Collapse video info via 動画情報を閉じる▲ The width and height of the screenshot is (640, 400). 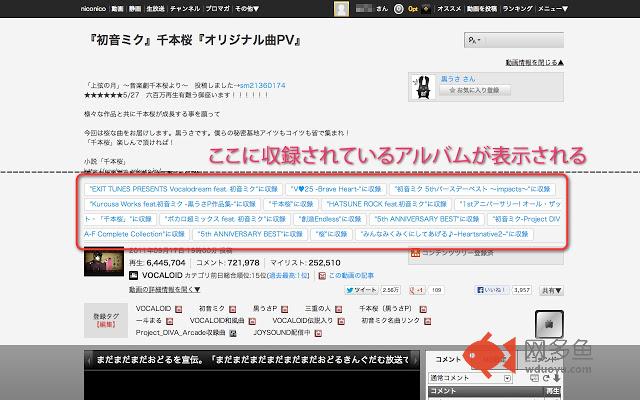pyautogui.click(x=535, y=62)
